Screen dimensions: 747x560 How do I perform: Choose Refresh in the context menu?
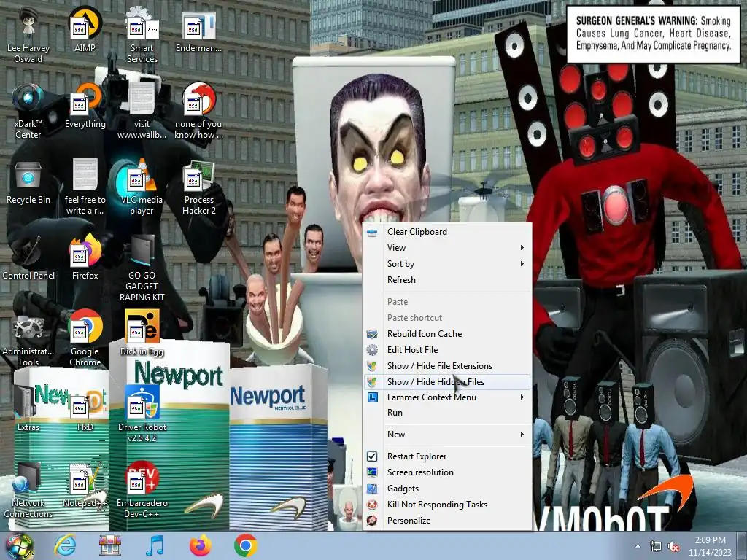[x=447, y=280]
